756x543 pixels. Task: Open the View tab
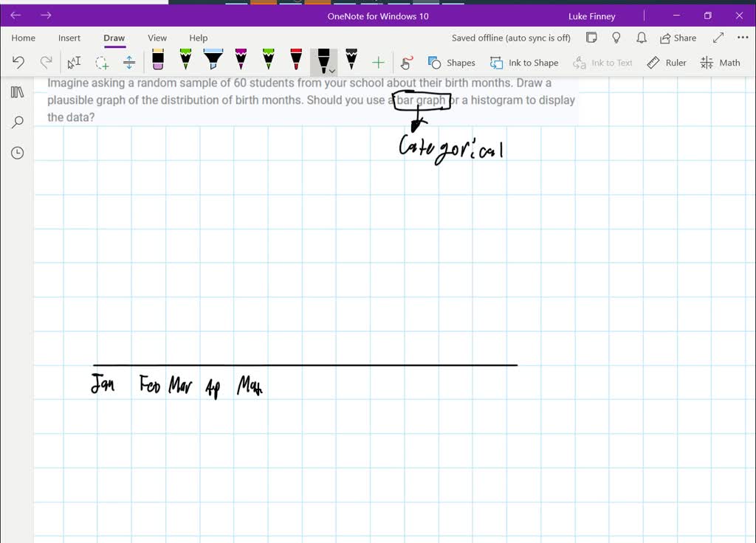click(157, 38)
